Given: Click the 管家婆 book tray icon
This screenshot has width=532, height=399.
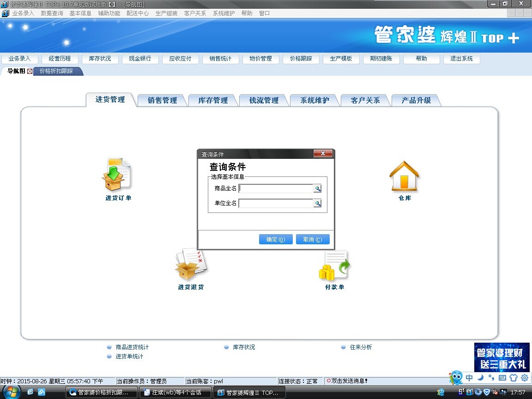Looking at the screenshot, I should click(470, 392).
